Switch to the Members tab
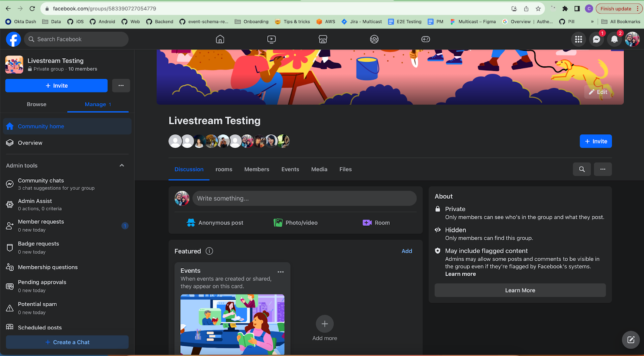This screenshot has width=644, height=356. pyautogui.click(x=256, y=169)
